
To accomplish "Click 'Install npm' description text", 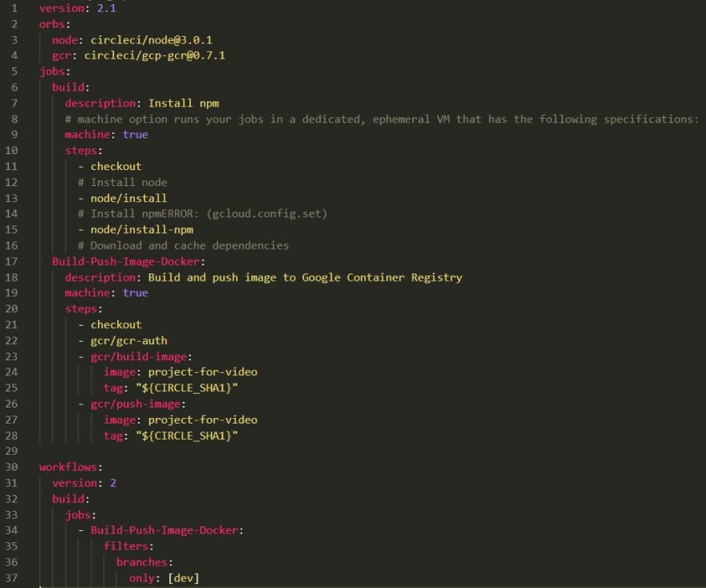I will click(x=184, y=103).
